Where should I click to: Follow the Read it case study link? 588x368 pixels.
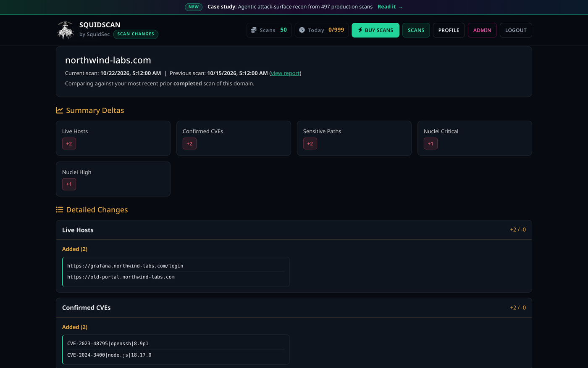[x=390, y=7]
